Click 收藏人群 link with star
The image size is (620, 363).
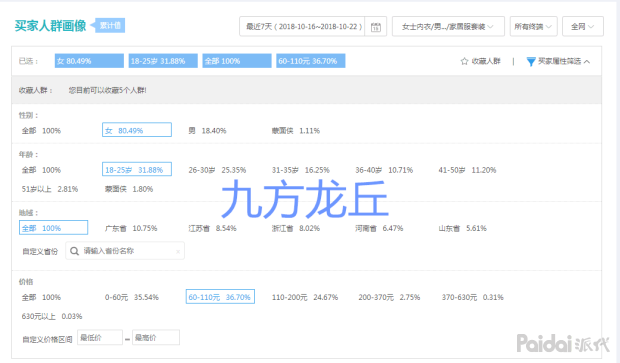coord(481,61)
